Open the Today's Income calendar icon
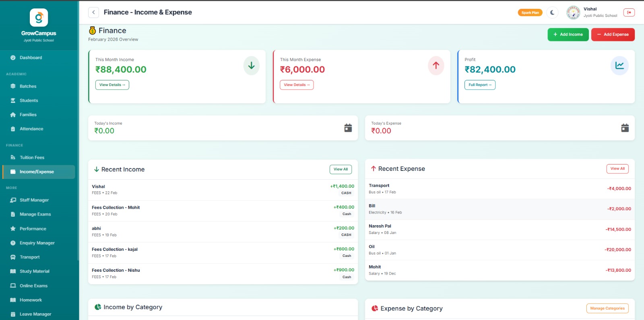Viewport: 644px width, 320px height. [x=348, y=128]
